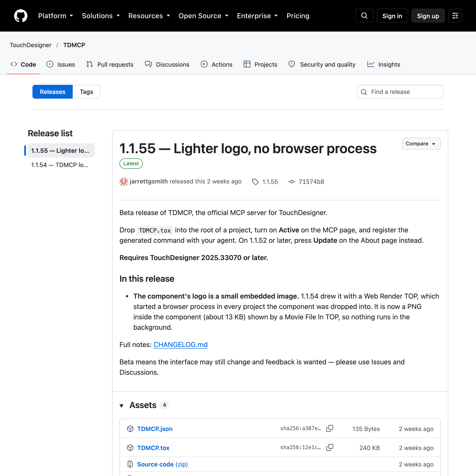
Task: Click the commit icon beside 71574b8
Action: [292, 182]
